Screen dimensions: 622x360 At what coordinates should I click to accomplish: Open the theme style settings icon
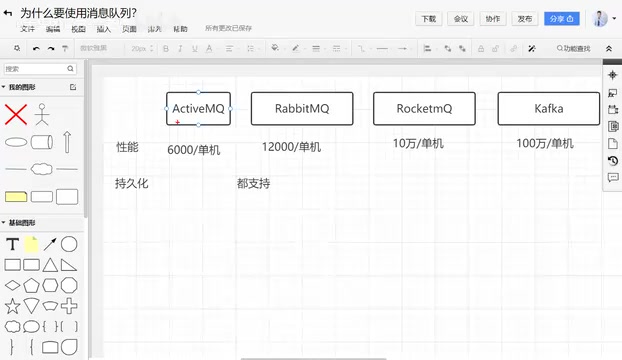click(17, 48)
